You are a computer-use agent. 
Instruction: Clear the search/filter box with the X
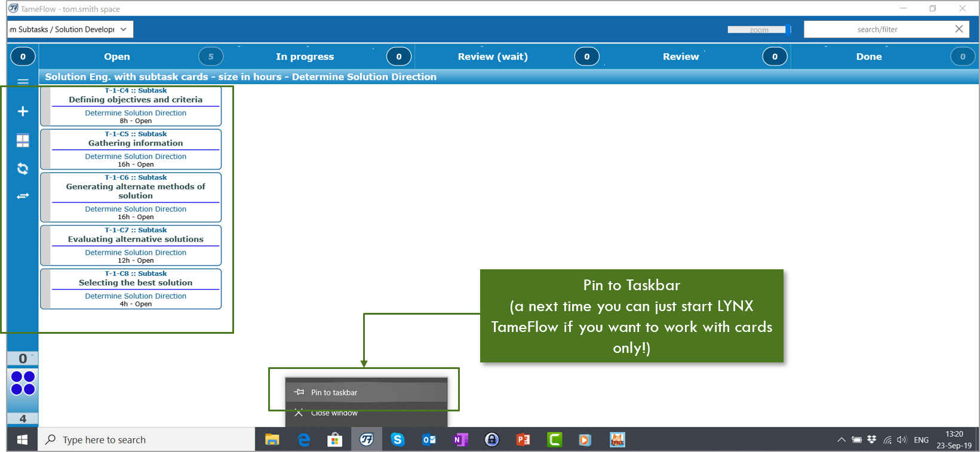point(959,29)
